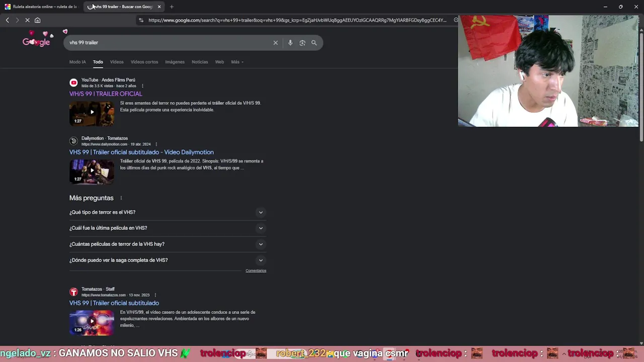Viewport: 644px width, 362px height.
Task: Expand '¿Cuántas películas de terror de la VHS hay?'
Action: pos(168,244)
